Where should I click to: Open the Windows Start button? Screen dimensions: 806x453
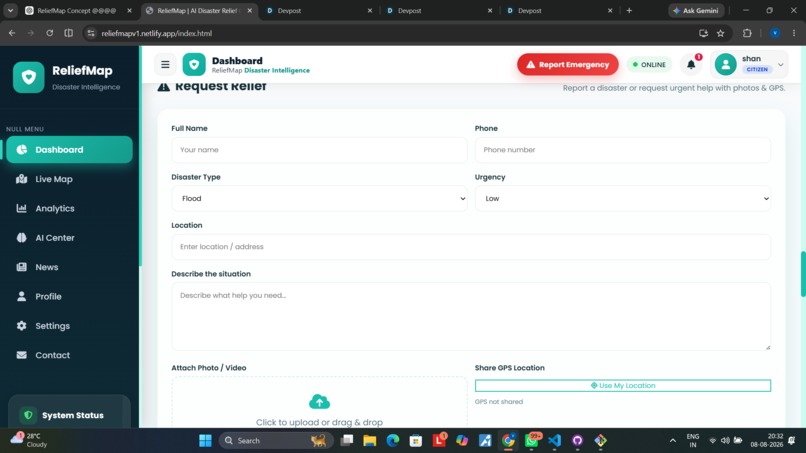tap(205, 441)
